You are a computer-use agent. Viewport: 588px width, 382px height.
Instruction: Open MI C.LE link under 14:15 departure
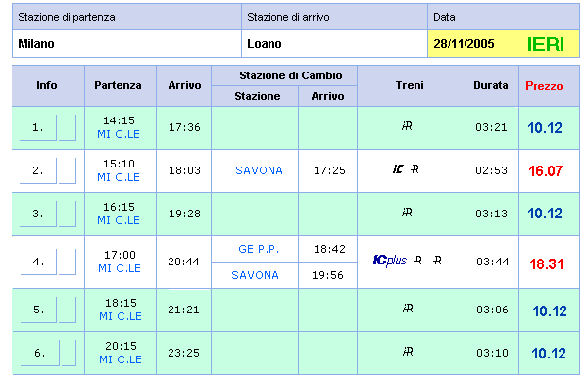click(119, 134)
